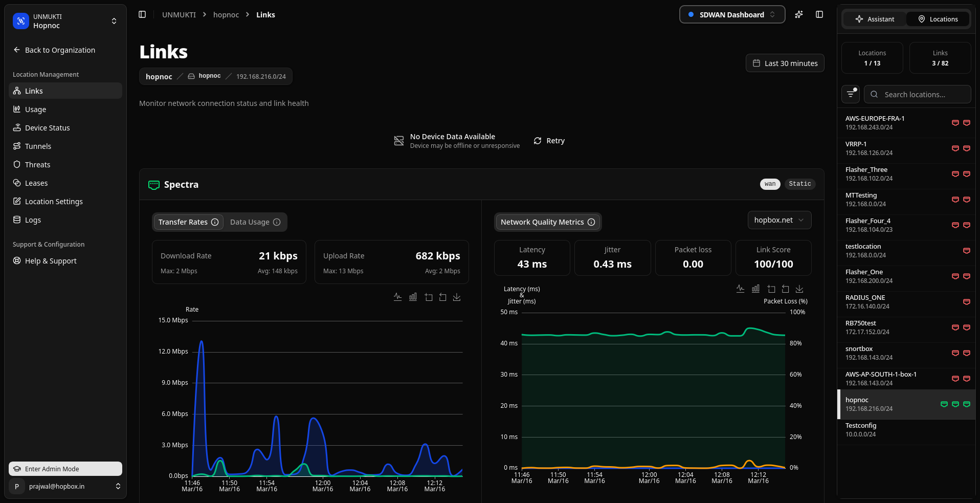The image size is (980, 503).
Task: Click the info icon beside Network Quality Metrics
Action: coord(591,222)
